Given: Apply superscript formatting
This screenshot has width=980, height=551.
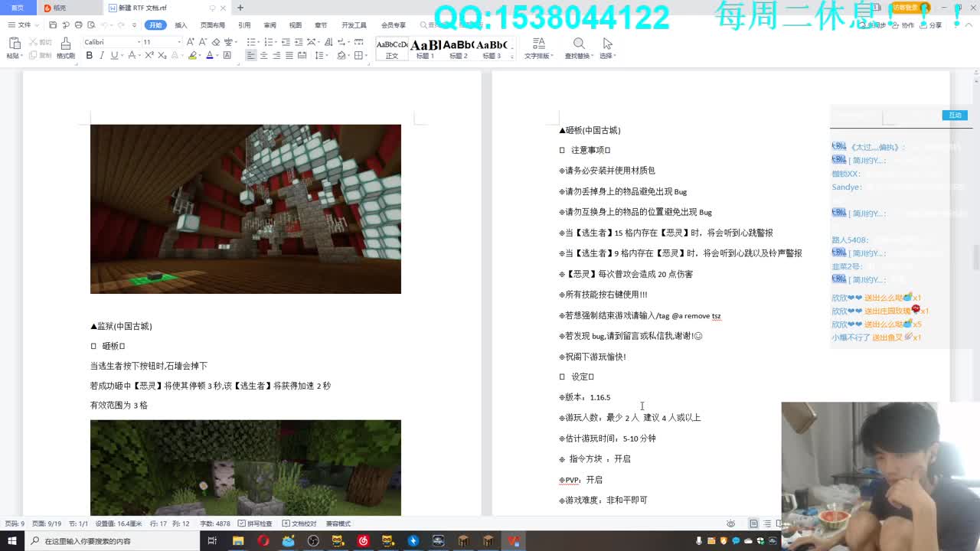Looking at the screenshot, I should click(x=149, y=56).
